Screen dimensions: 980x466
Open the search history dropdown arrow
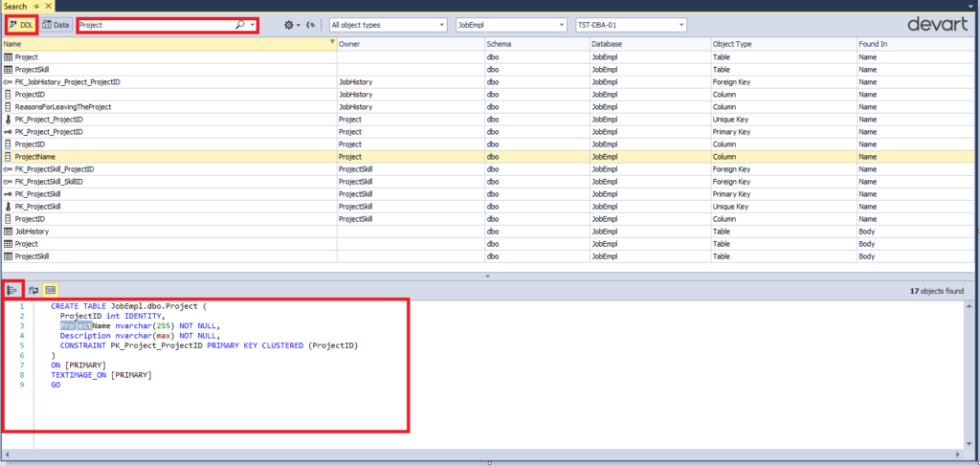tap(253, 25)
